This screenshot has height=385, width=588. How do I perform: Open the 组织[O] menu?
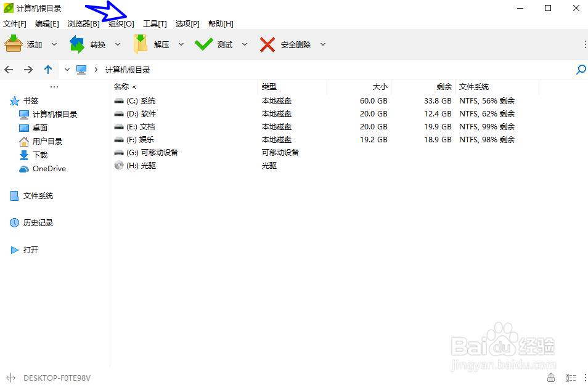pyautogui.click(x=121, y=23)
